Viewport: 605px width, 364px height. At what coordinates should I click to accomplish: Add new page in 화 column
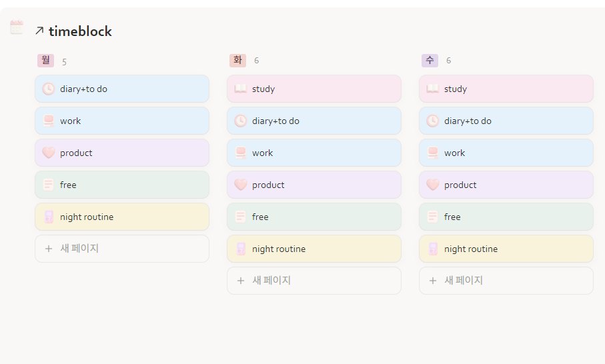click(x=314, y=281)
